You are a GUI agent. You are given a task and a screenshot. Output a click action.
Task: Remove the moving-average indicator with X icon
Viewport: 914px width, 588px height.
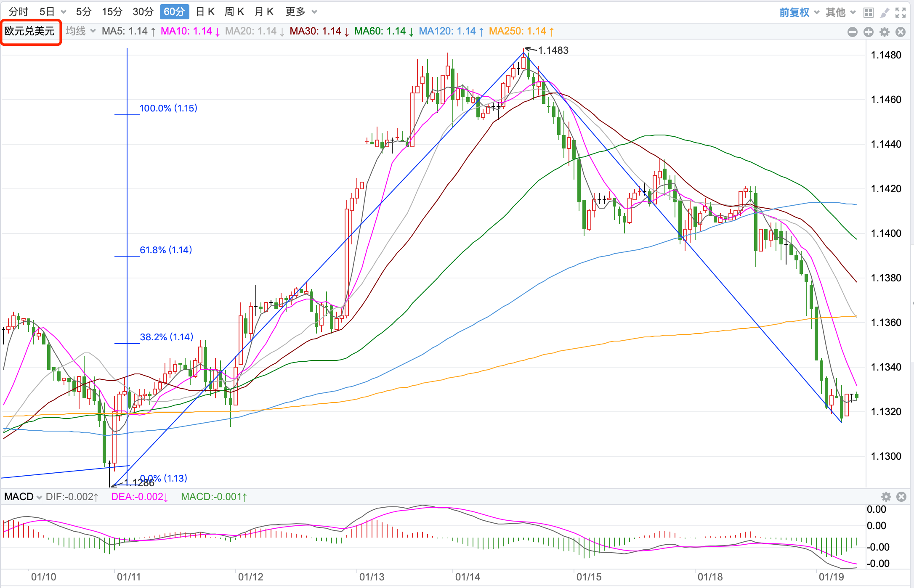pyautogui.click(x=901, y=32)
